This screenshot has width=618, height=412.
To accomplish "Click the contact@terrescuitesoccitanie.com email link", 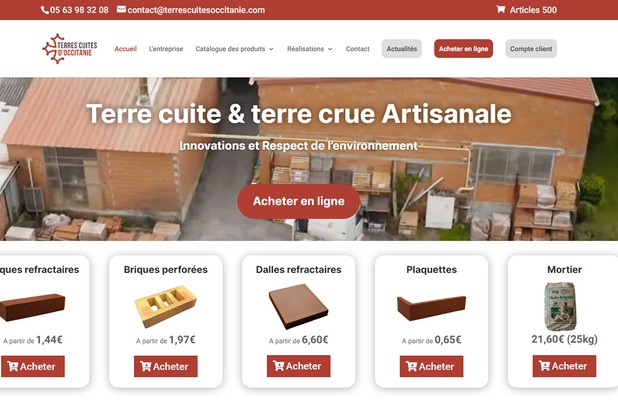I will (196, 10).
